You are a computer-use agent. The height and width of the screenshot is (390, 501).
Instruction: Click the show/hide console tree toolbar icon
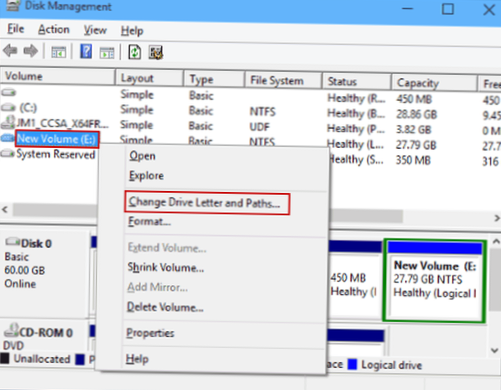pos(58,52)
